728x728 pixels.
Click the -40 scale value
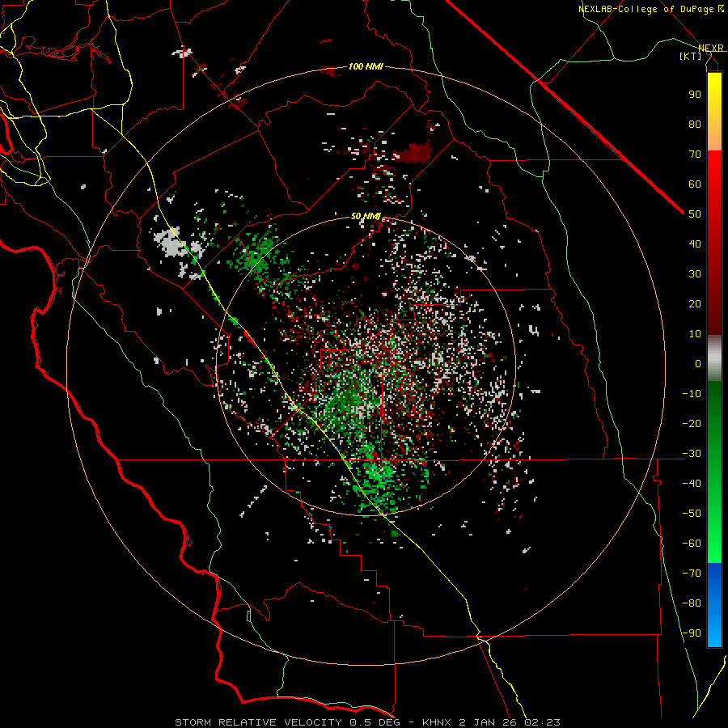(692, 484)
